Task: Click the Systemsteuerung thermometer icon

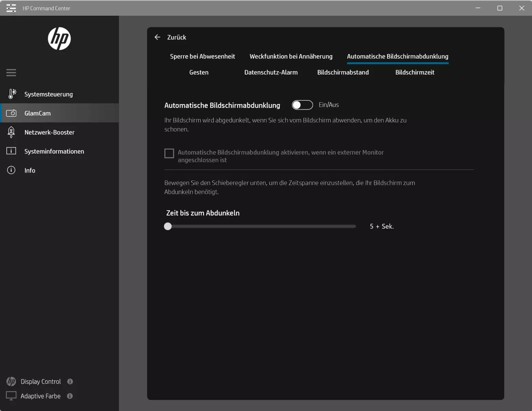Action: [12, 94]
